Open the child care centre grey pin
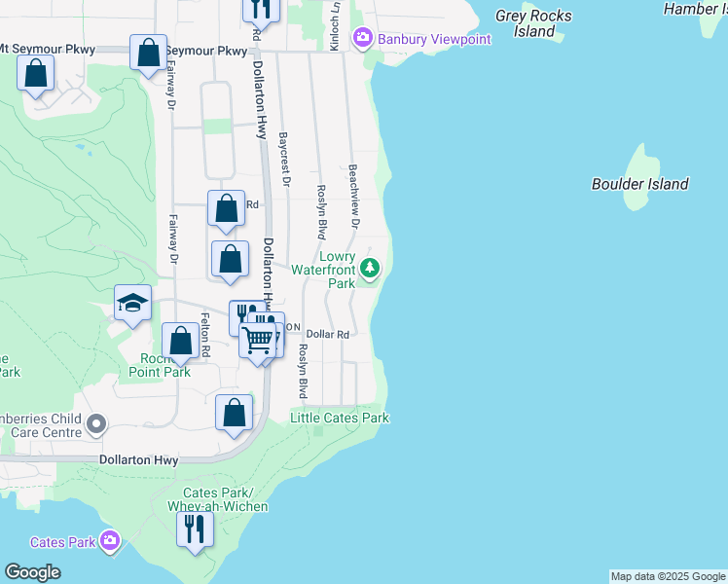Image resolution: width=728 pixels, height=584 pixels. pos(95,424)
